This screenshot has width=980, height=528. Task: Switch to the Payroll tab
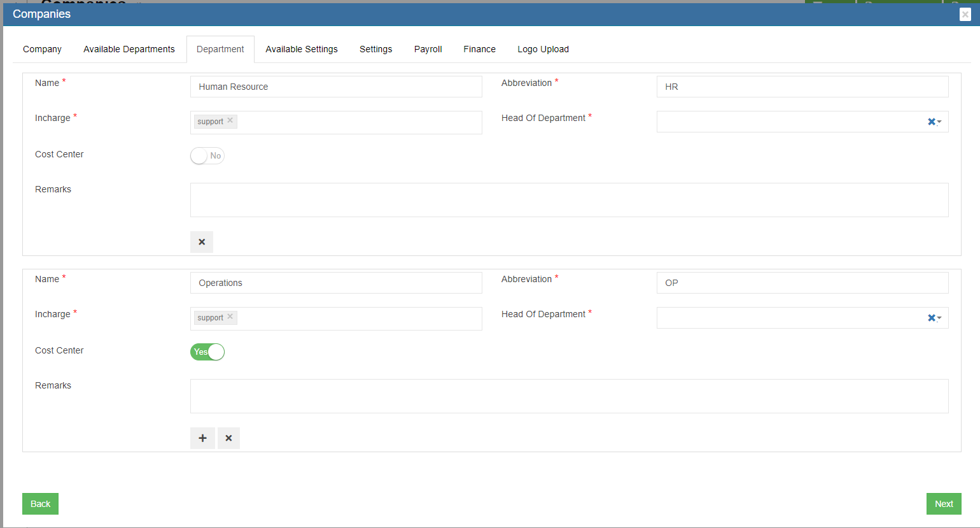click(428, 49)
